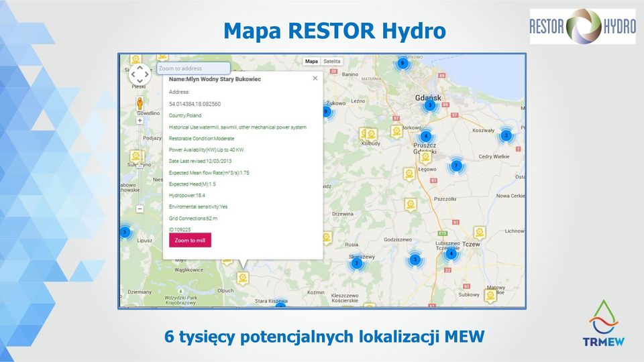The width and height of the screenshot is (644, 362).
Task: Click the Name:Mlyn Wodny Stary Bukowiec heading
Action: [x=215, y=79]
